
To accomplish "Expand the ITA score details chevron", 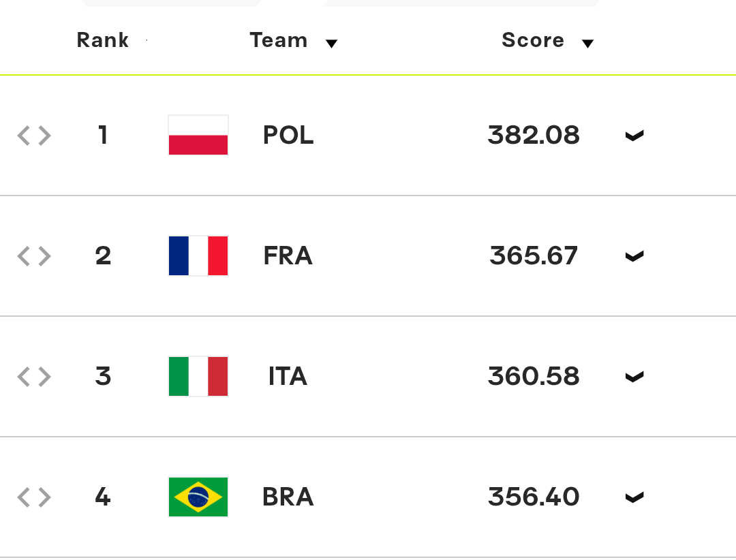I will [x=634, y=377].
